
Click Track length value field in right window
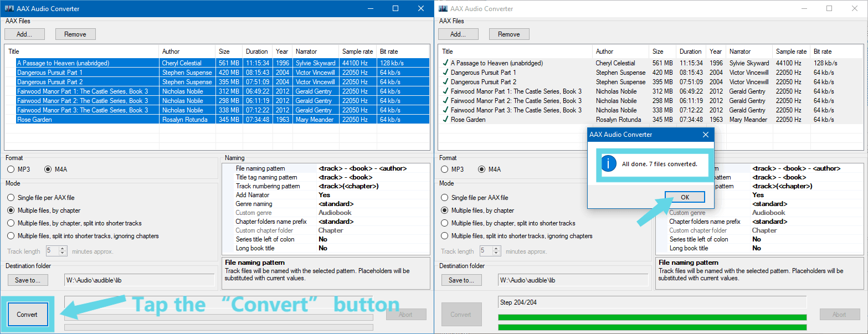click(486, 251)
